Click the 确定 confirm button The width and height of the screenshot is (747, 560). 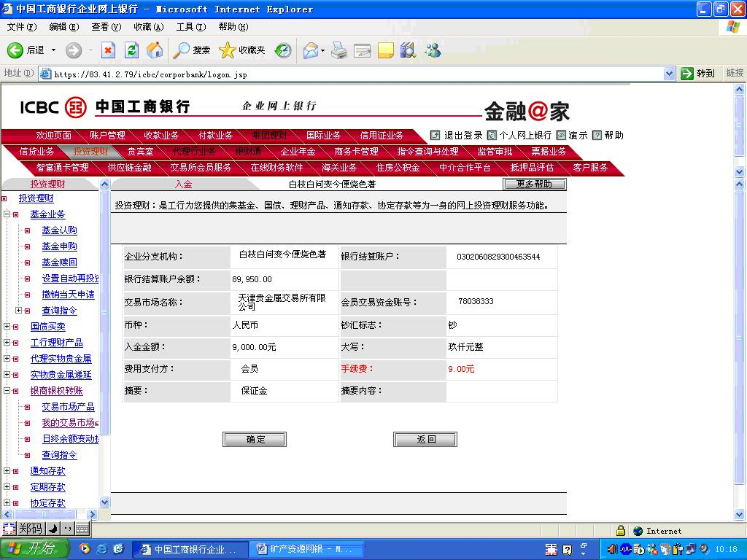coord(255,440)
